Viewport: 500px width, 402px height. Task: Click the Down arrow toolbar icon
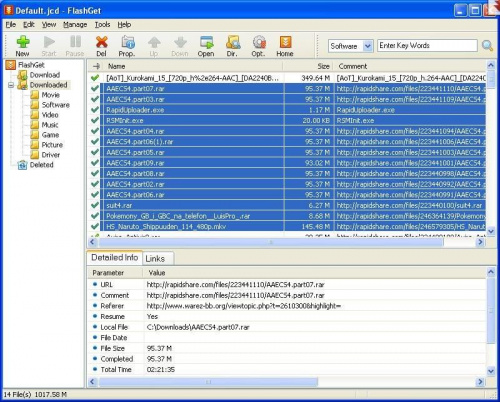[180, 46]
